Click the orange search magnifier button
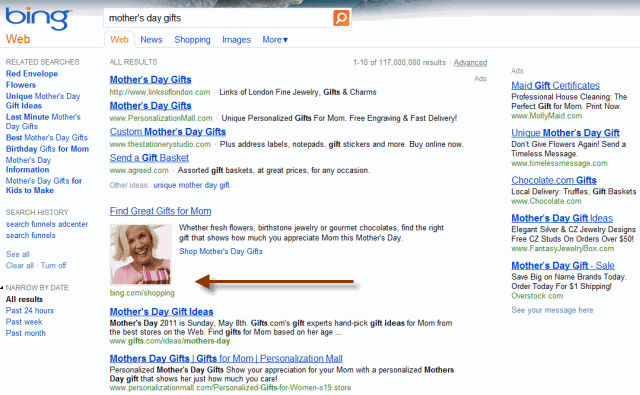 click(x=341, y=18)
